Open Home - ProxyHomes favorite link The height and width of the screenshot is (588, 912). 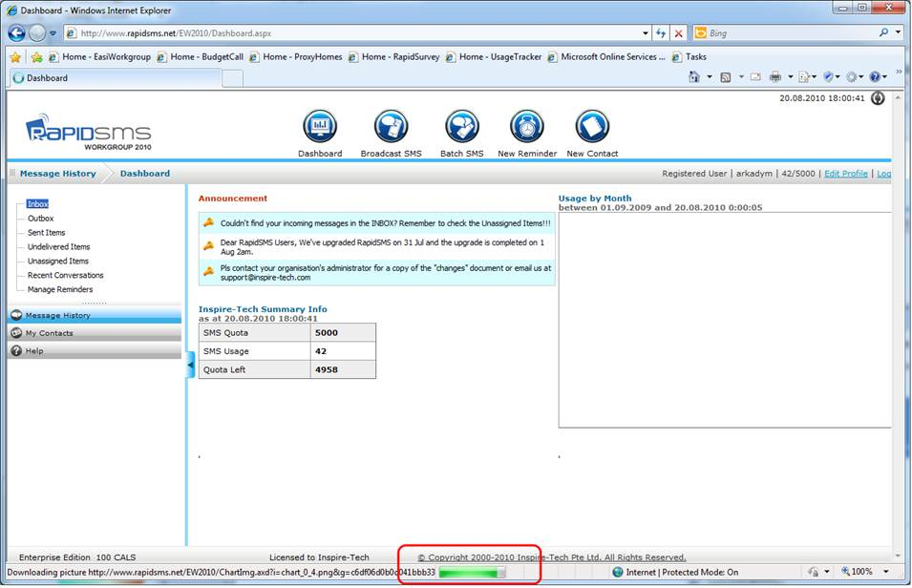coord(296,57)
